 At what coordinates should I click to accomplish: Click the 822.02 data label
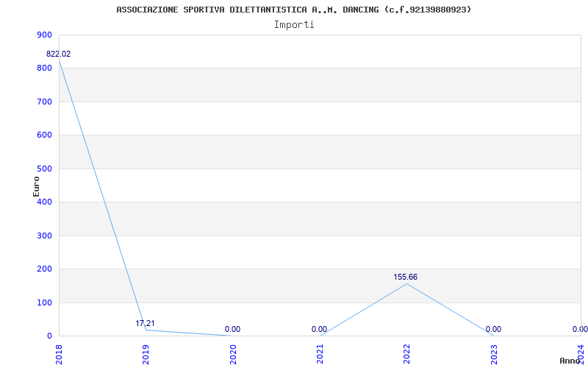tap(58, 54)
